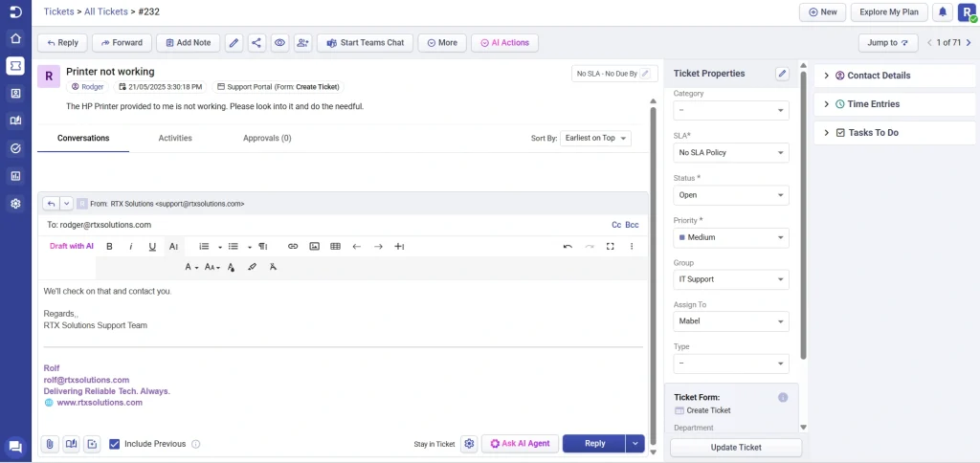Open the Contacts icon in left sidebar
The image size is (980, 463).
click(15, 93)
